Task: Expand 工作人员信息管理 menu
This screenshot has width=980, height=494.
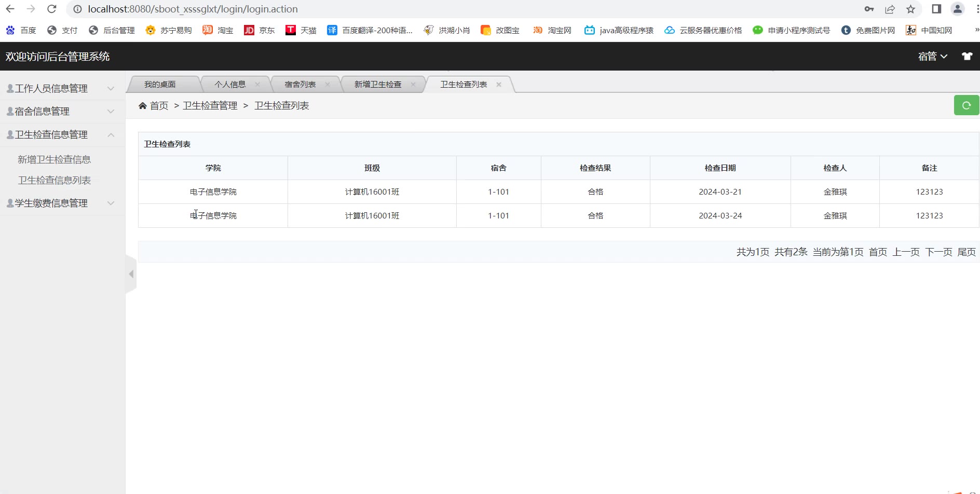Action: 62,88
